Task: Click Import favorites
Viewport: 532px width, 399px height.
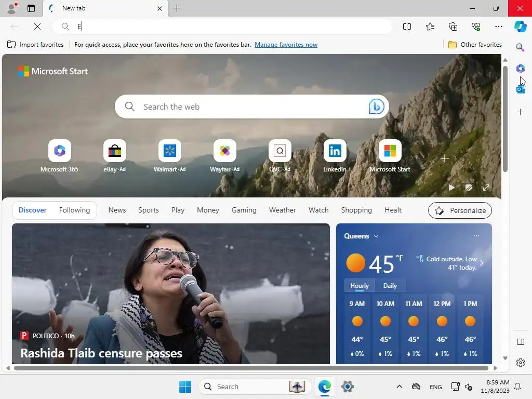Action: (35, 45)
